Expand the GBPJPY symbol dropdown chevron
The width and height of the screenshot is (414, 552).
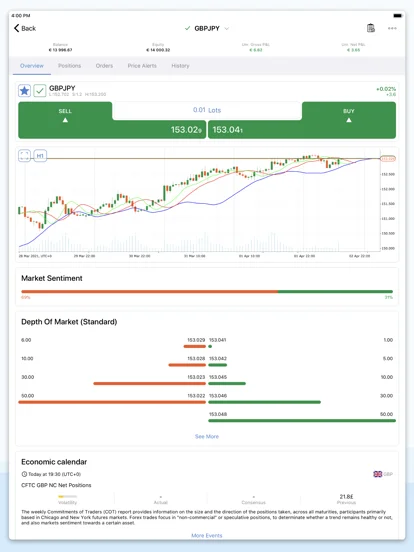click(x=227, y=29)
